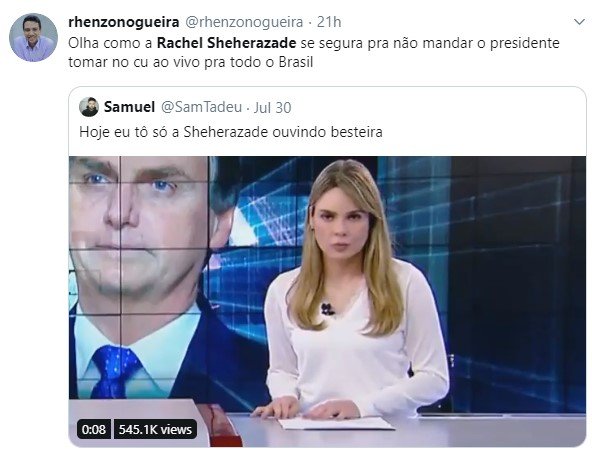Image resolution: width=592 pixels, height=457 pixels.
Task: Click the anchor's lapel microphone
Action: click(327, 309)
